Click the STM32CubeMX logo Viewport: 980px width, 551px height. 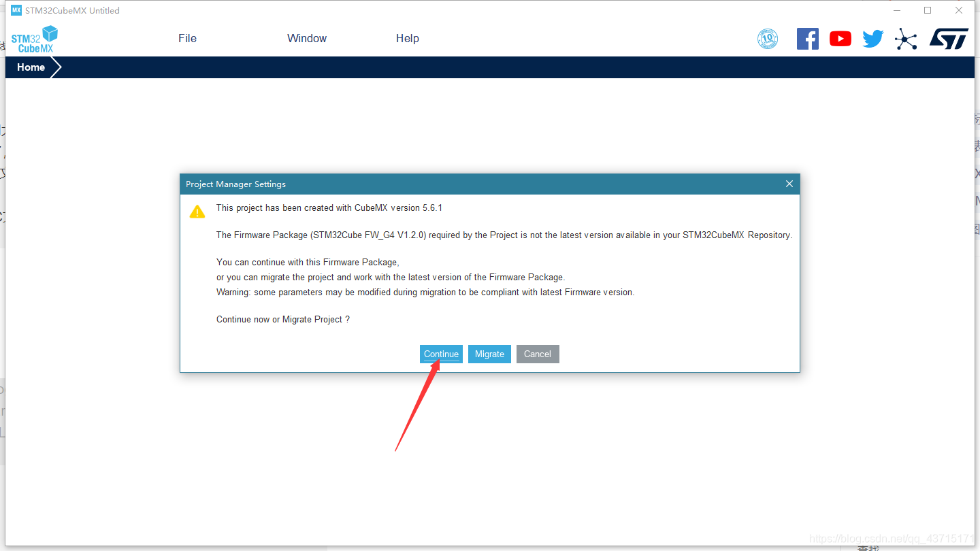tap(35, 39)
